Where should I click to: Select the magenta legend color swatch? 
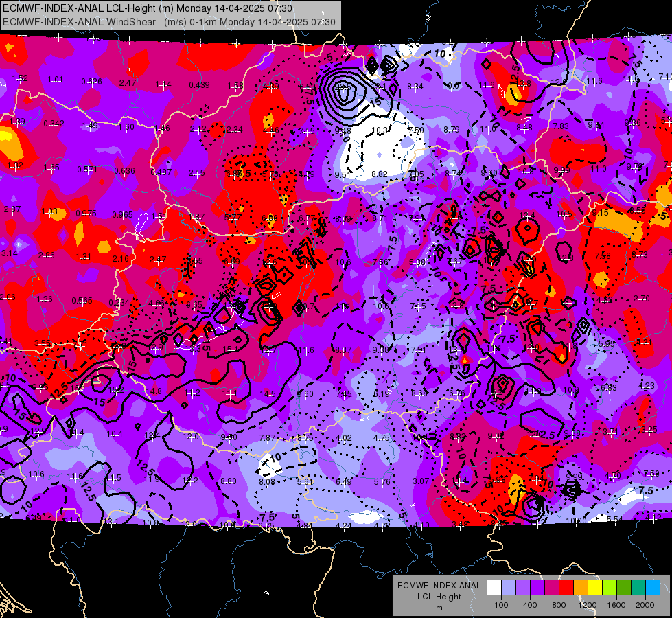pyautogui.click(x=552, y=588)
